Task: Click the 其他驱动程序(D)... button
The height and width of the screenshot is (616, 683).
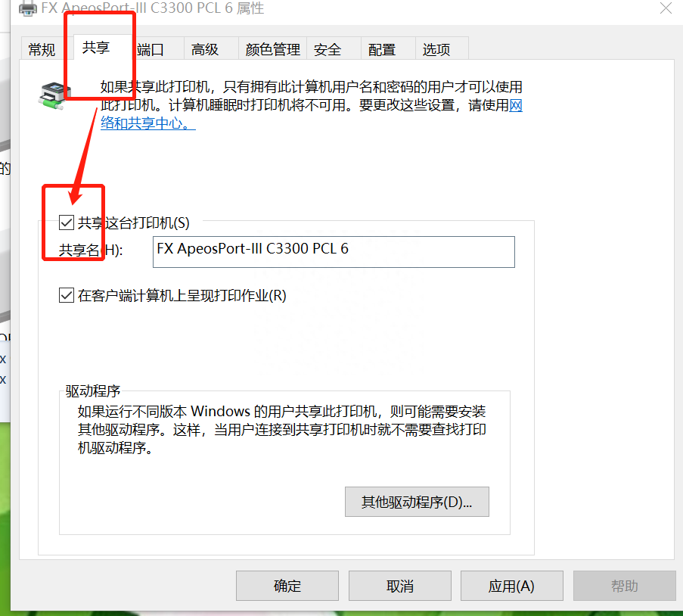Action: [417, 502]
